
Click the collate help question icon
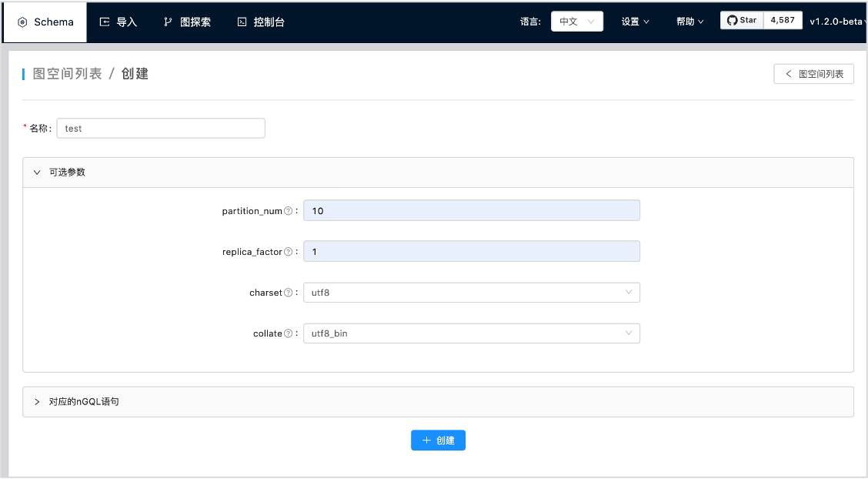tap(289, 333)
